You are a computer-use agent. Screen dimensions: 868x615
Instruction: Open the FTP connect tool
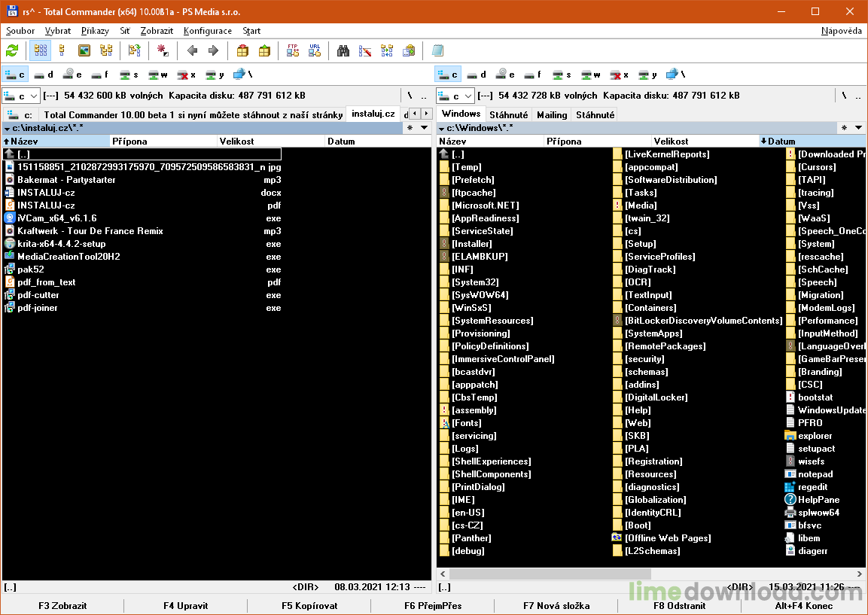[293, 51]
